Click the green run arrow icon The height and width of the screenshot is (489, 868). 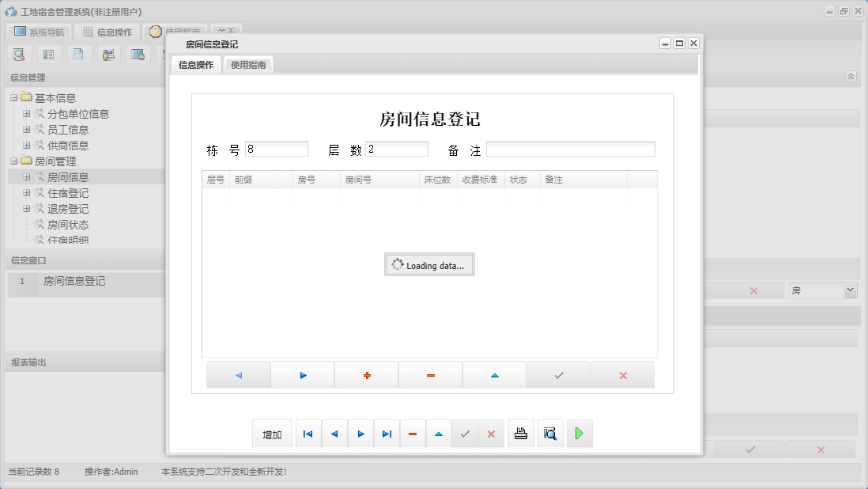coord(579,434)
